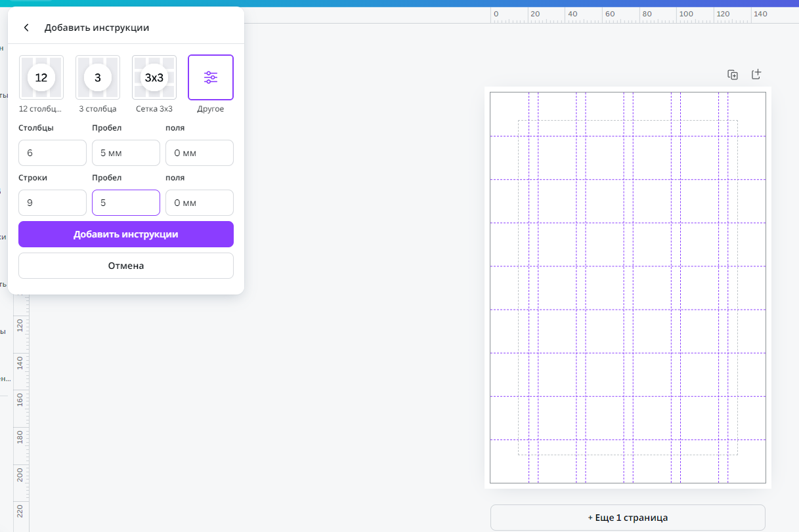Image resolution: width=799 pixels, height=532 pixels.
Task: Click the rows поля margin field
Action: [x=200, y=203]
